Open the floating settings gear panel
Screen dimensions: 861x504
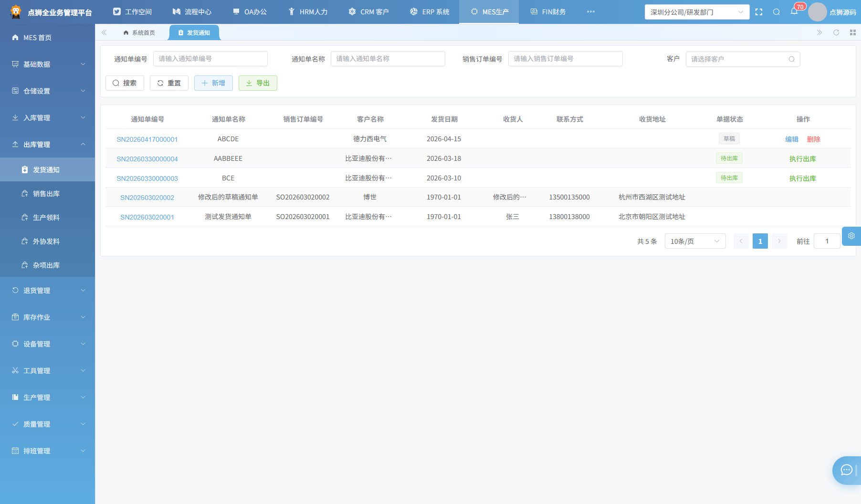[x=851, y=236]
